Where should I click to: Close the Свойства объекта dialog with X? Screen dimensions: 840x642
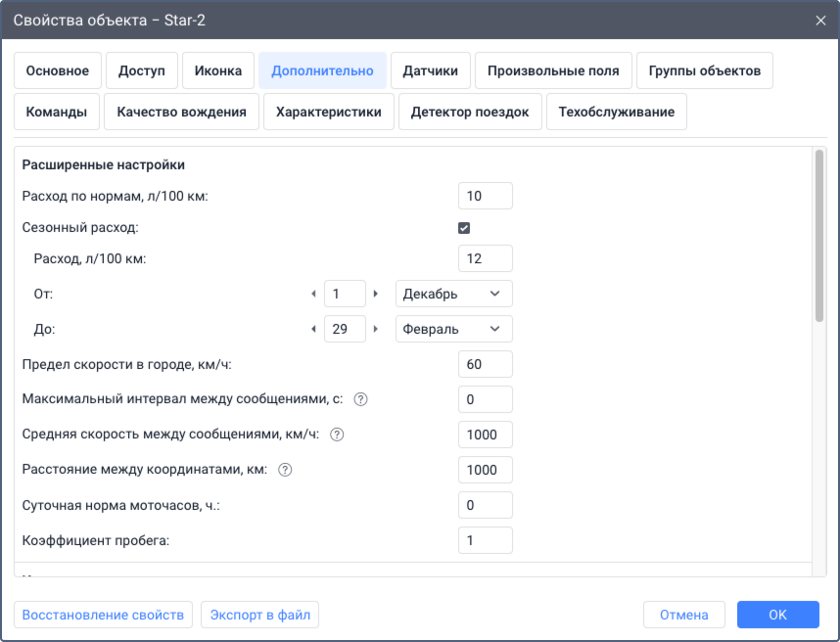(x=820, y=20)
